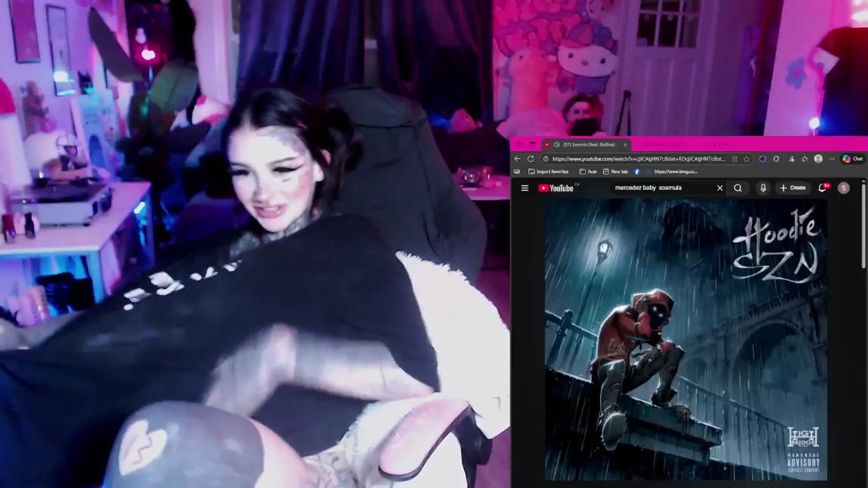The height and width of the screenshot is (488, 868).
Task: Mute the tab via speaker icon
Action: (x=557, y=145)
